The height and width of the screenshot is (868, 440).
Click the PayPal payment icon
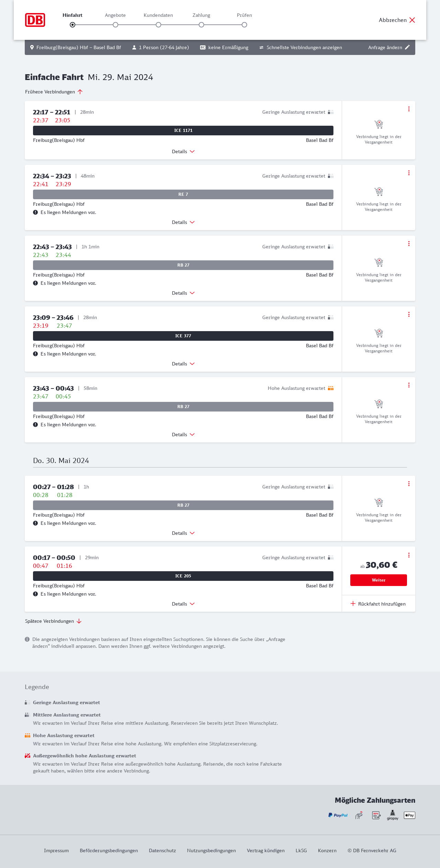pos(338,815)
